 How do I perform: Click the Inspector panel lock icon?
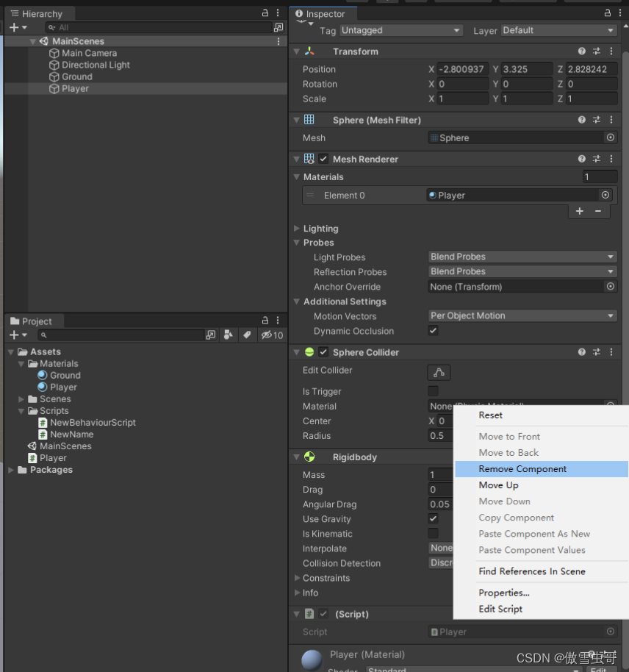607,13
